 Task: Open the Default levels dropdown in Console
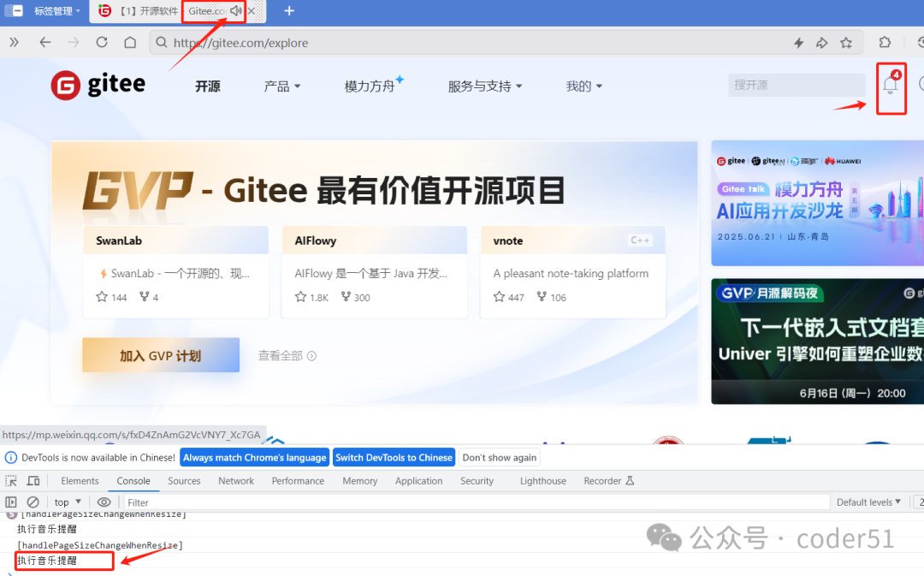coord(867,502)
